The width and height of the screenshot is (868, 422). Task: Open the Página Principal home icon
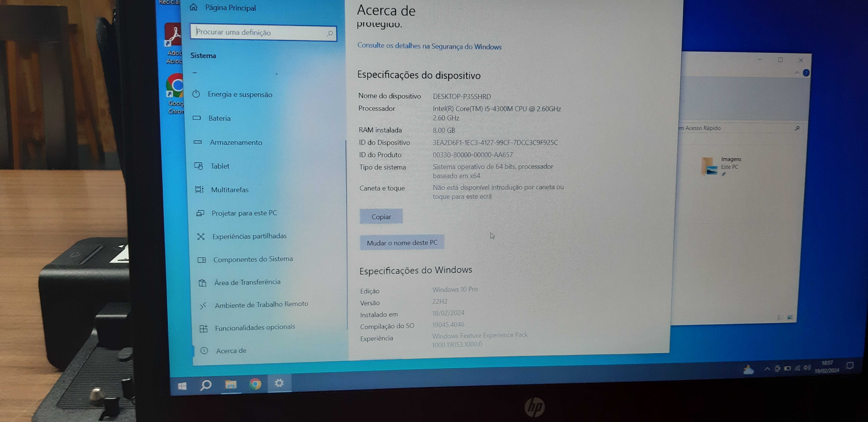(x=193, y=7)
